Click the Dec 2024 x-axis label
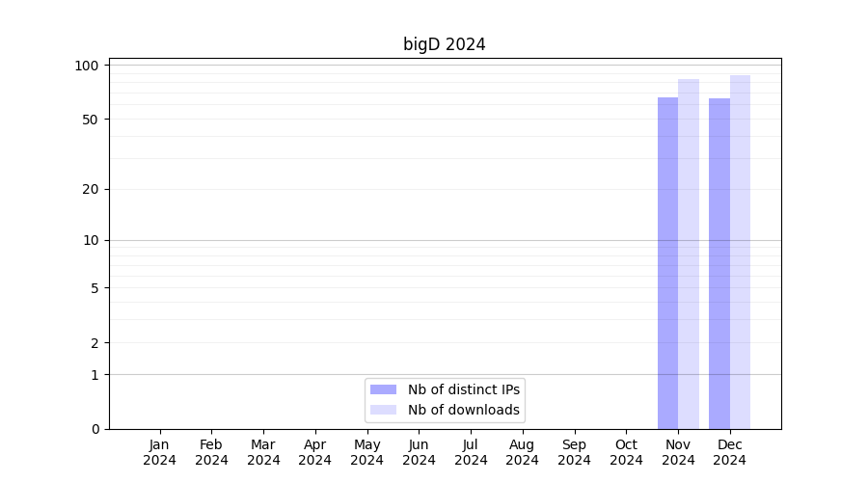Screen dimensions: 868x482 (730, 452)
